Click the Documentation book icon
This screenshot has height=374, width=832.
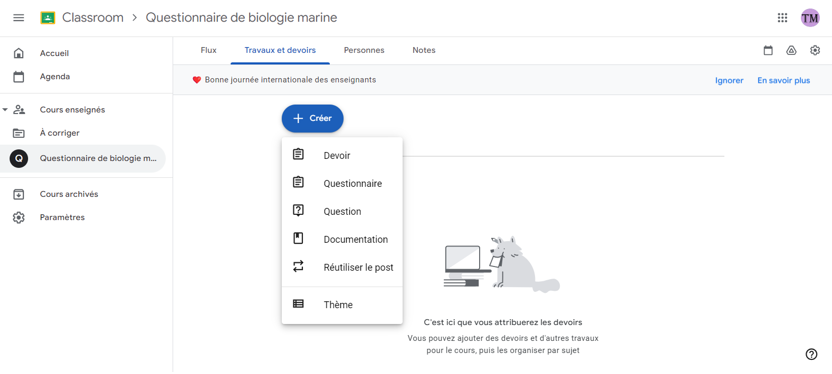coord(298,238)
